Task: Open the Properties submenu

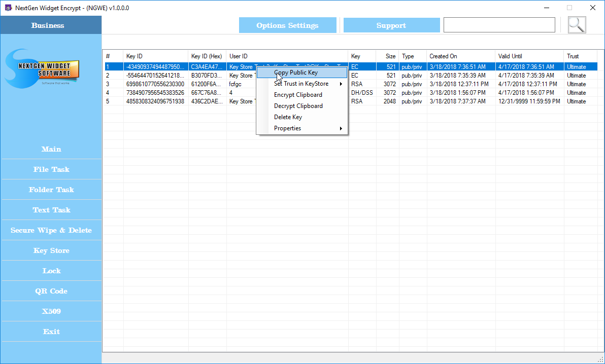Action: [x=302, y=128]
